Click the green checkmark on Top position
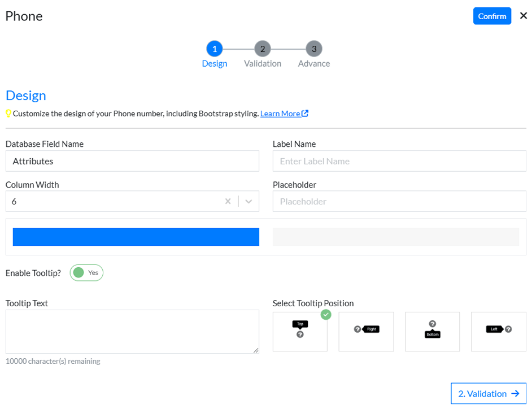The width and height of the screenshot is (532, 413). point(326,315)
